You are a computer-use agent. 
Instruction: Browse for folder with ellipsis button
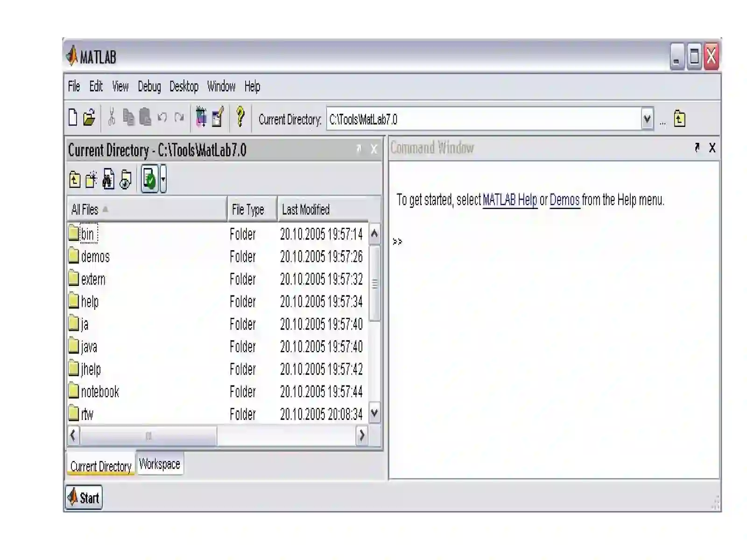pyautogui.click(x=662, y=122)
